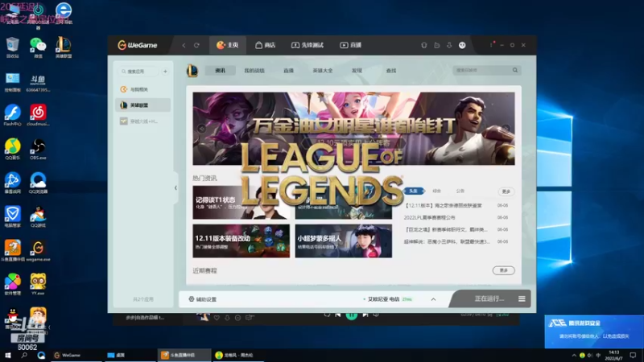Like the song with the heart icon
The width and height of the screenshot is (644, 362).
[x=217, y=318]
